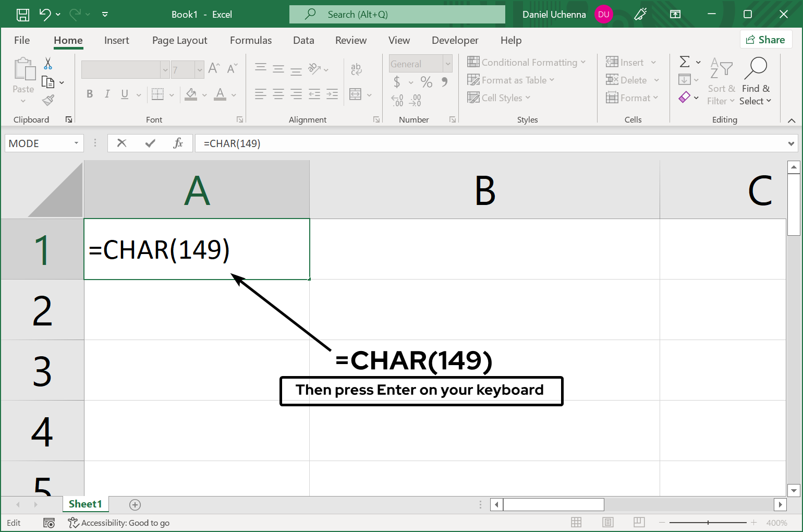This screenshot has width=803, height=532.
Task: Cancel formula entry with the X icon
Action: 122,143
